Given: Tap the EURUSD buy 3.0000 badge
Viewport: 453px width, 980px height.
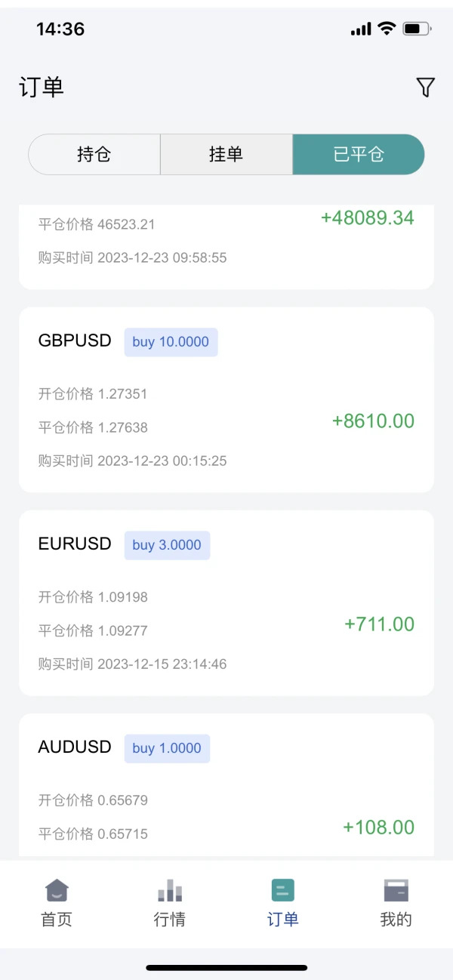Looking at the screenshot, I should pos(167,545).
